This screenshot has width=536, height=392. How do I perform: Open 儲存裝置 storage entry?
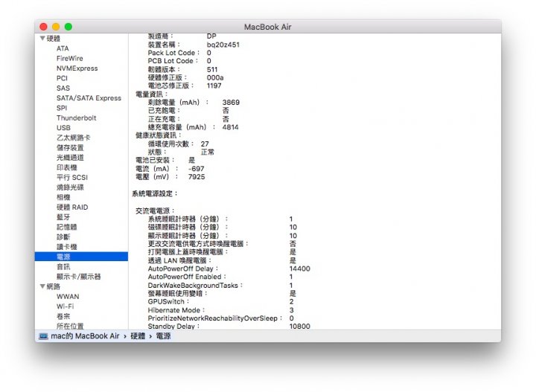[70, 147]
